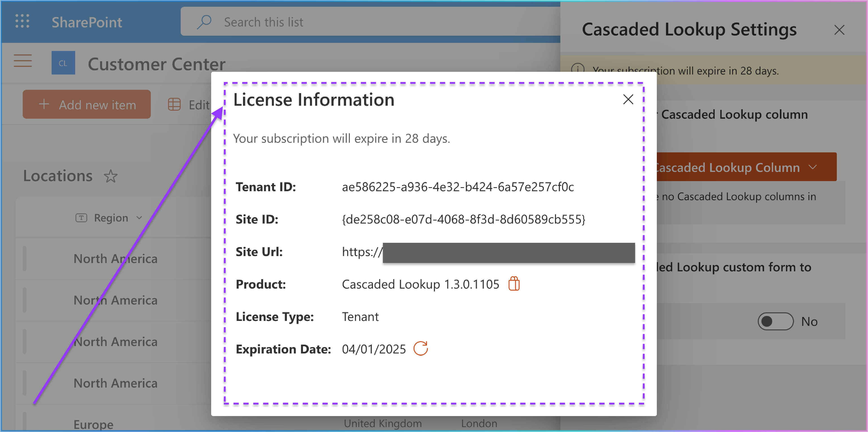The image size is (868, 432).
Task: Copy product version with clipboard icon
Action: pyautogui.click(x=514, y=284)
